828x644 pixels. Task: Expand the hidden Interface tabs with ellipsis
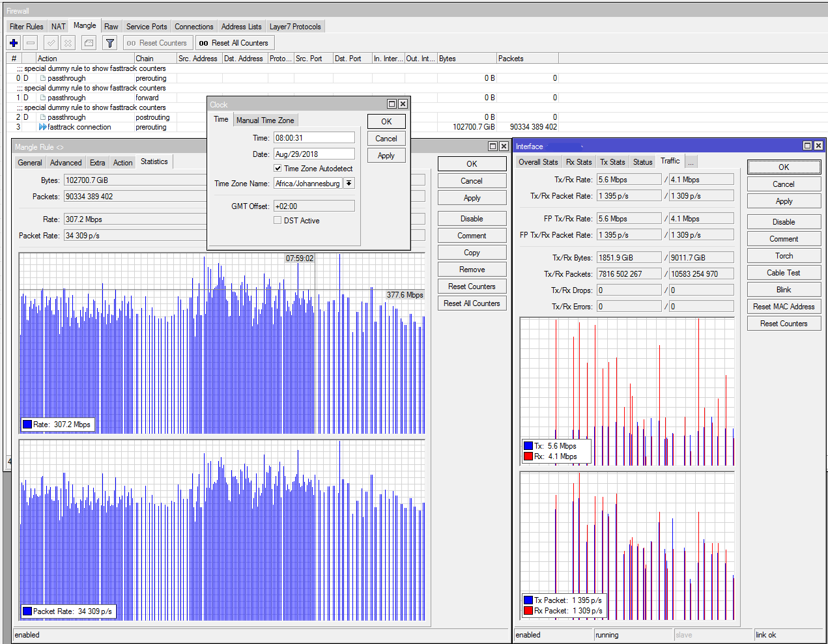[x=691, y=161]
